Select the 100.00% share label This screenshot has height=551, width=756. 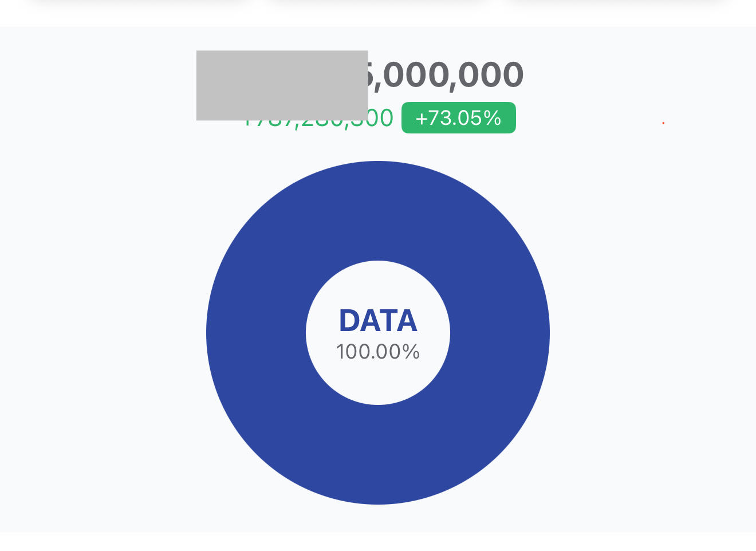tap(378, 352)
